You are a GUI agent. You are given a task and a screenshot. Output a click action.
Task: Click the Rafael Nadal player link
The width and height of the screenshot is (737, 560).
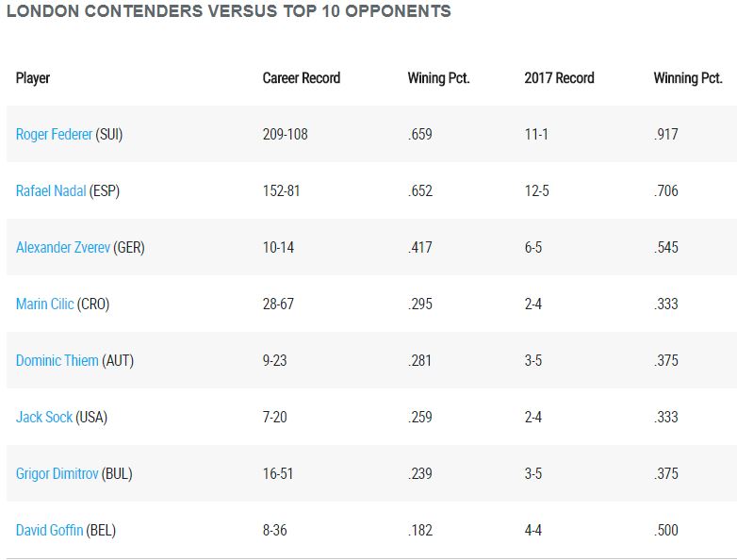[52, 191]
